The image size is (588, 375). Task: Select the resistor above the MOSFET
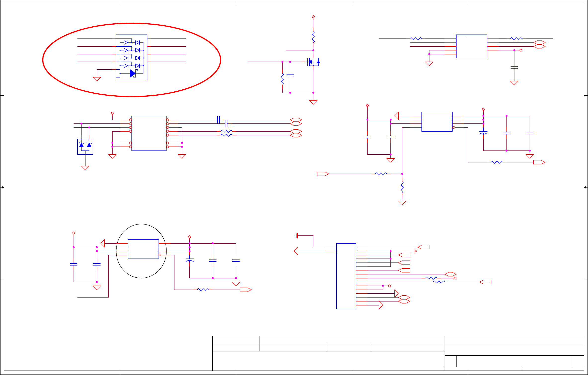click(x=313, y=37)
